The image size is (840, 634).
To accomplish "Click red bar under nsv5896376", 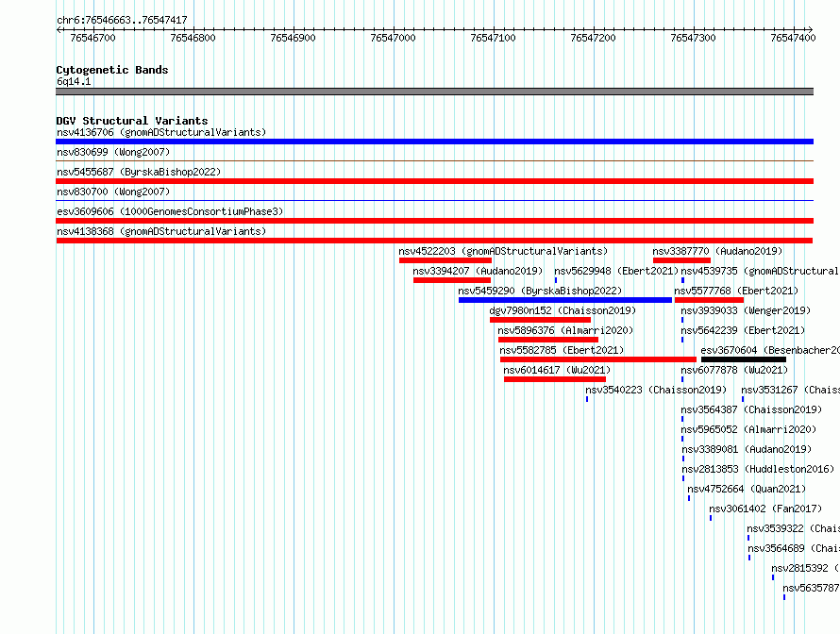I will point(548,340).
